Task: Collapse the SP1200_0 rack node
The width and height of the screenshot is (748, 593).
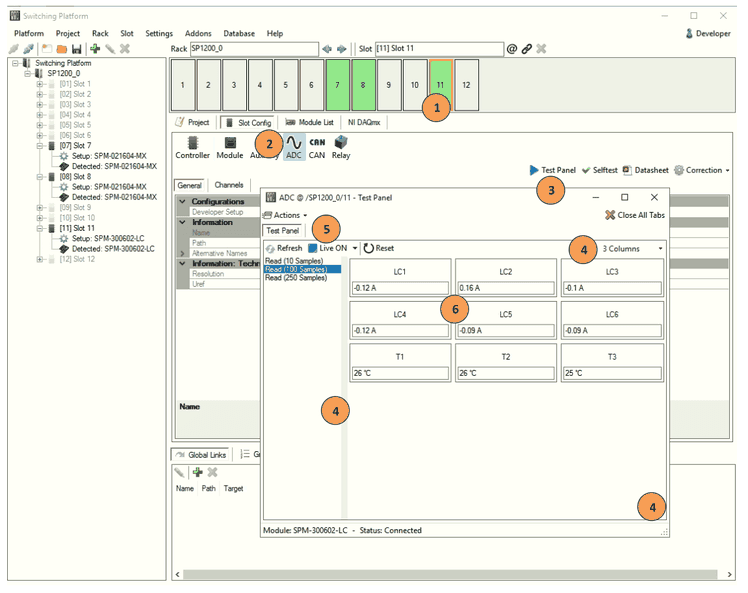Action: 28,73
